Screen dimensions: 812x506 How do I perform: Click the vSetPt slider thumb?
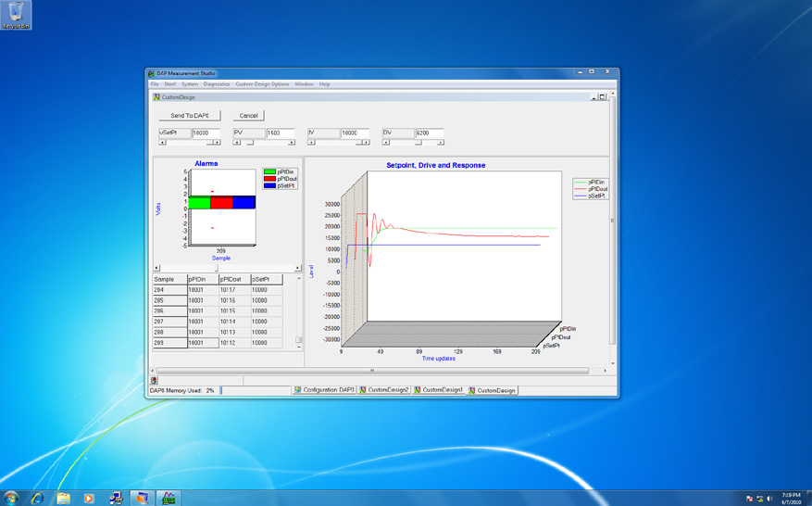pos(210,142)
